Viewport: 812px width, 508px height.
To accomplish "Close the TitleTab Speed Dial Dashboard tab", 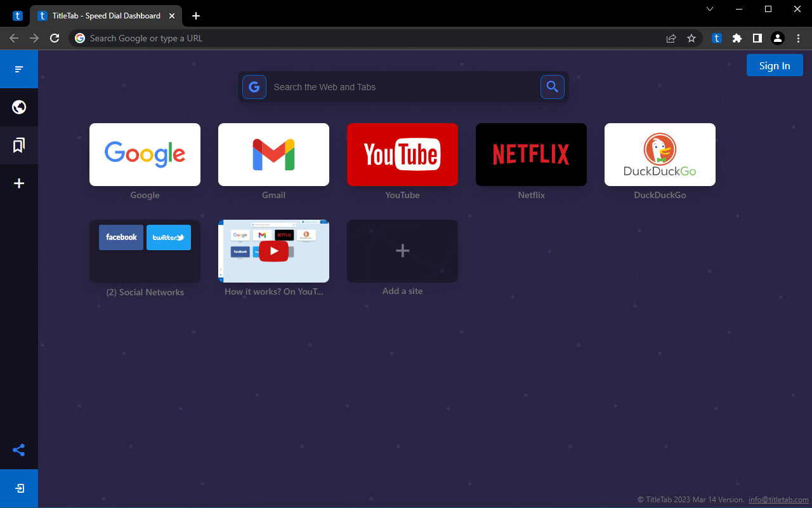I will 171,16.
